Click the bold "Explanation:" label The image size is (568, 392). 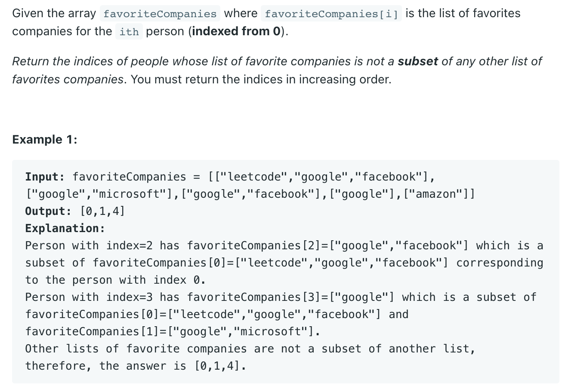pos(65,228)
